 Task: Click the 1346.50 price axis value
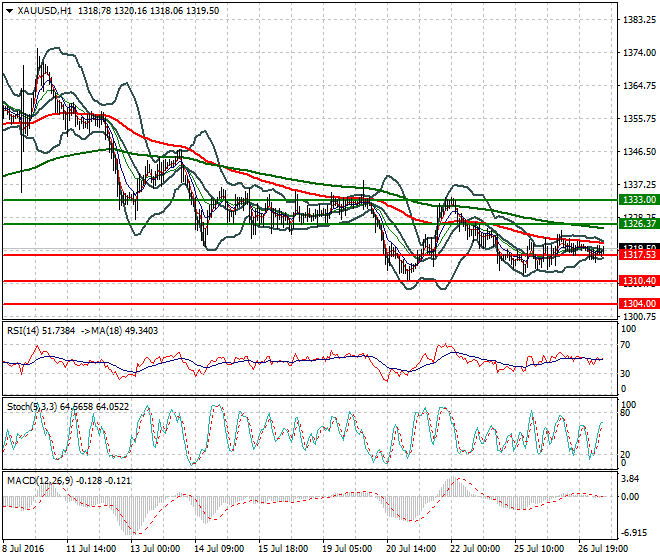(639, 152)
